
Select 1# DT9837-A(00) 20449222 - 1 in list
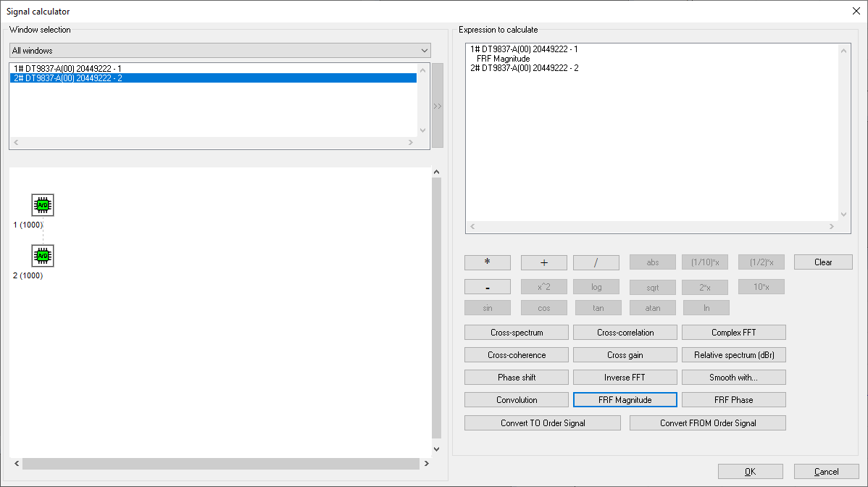(x=67, y=68)
